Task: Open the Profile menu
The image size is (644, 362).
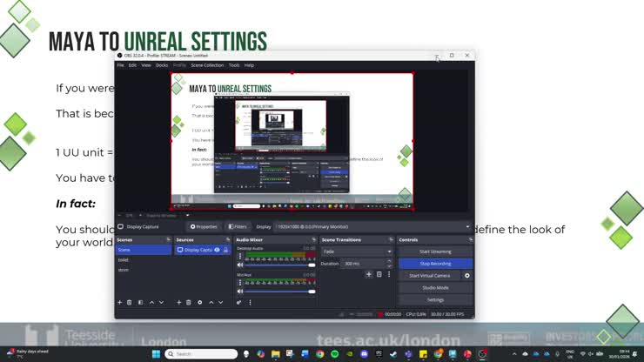Action: pyautogui.click(x=179, y=65)
